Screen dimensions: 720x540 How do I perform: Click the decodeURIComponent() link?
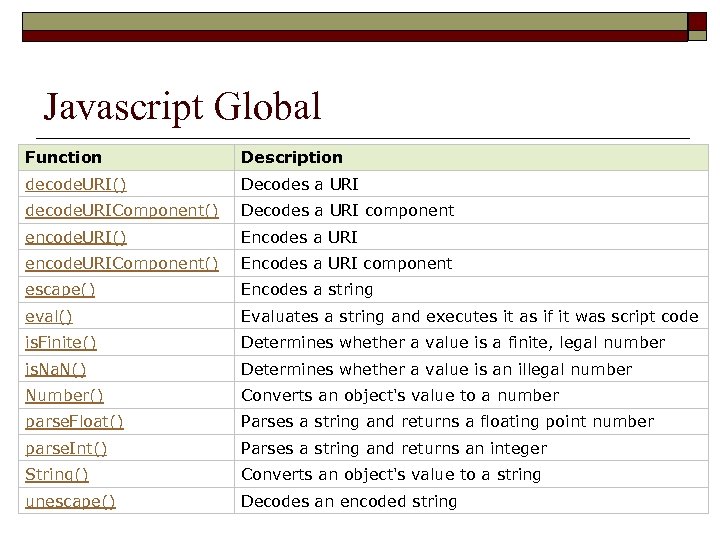tap(121, 210)
